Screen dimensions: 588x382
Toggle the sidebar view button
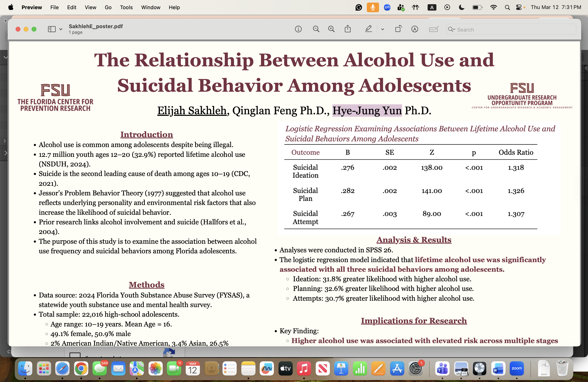tap(51, 29)
